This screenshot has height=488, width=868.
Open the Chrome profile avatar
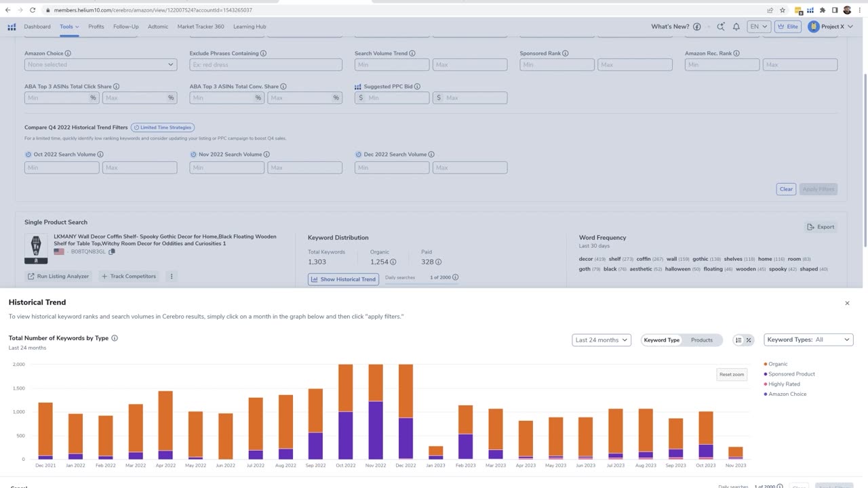click(848, 10)
